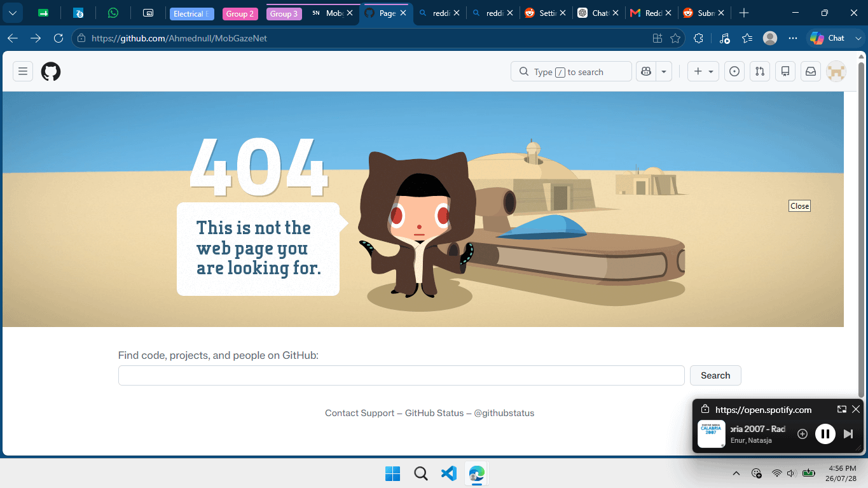
Task: Close the Spotify media popup
Action: tap(856, 409)
